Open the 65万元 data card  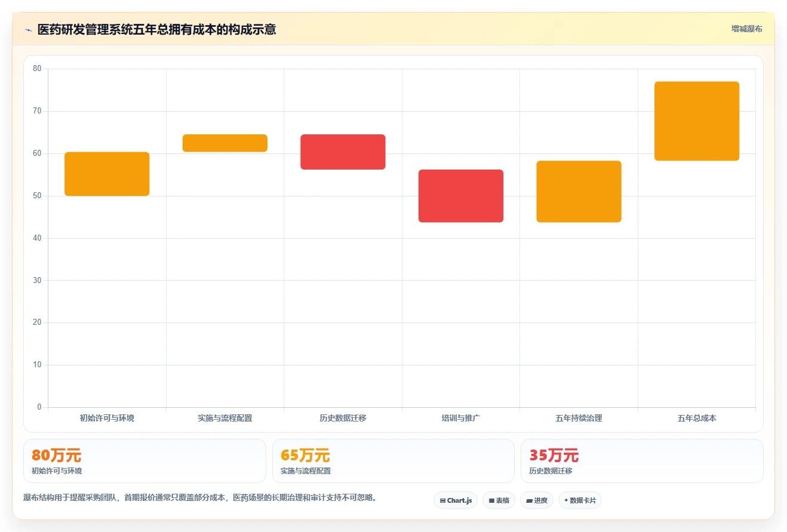393,461
